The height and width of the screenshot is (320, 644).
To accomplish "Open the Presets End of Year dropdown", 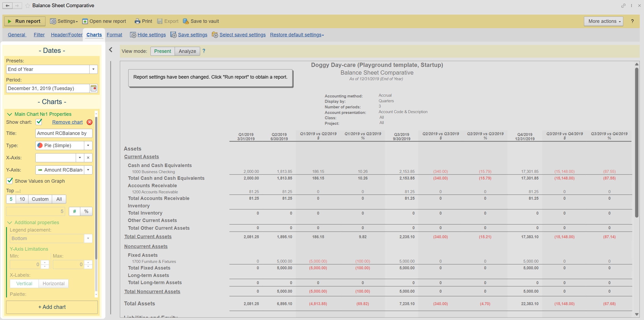I will coord(93,69).
